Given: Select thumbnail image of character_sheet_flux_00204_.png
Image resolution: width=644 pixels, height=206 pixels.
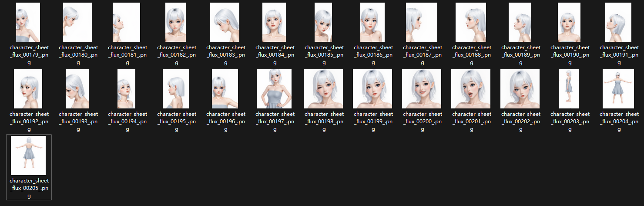Looking at the screenshot, I should [618, 89].
